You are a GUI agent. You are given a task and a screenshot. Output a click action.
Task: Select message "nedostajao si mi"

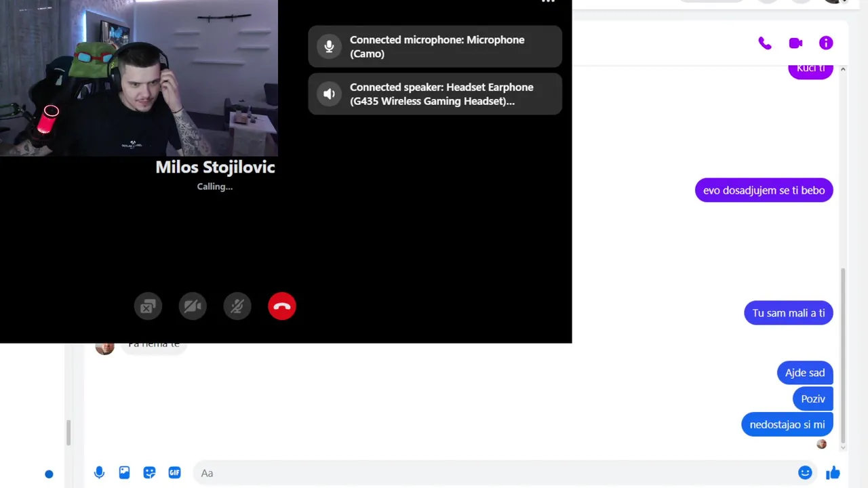(787, 425)
